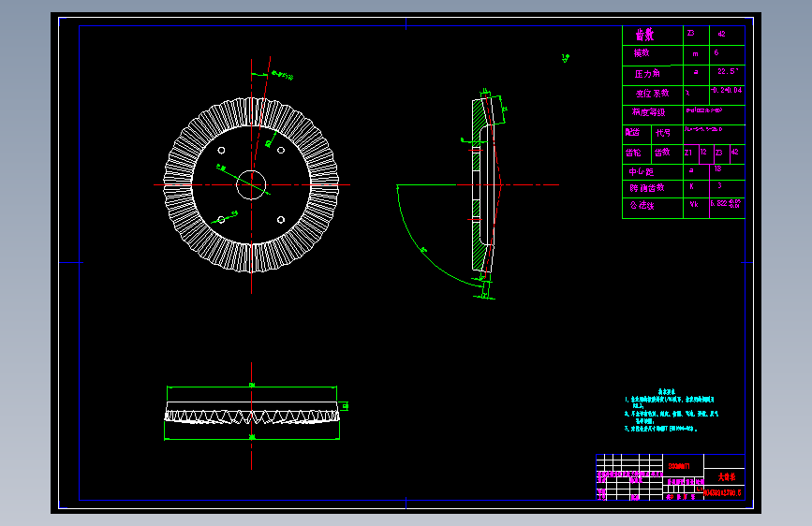Select the angle dimension at top of front view
The width and height of the screenshot is (812, 526).
point(283,76)
